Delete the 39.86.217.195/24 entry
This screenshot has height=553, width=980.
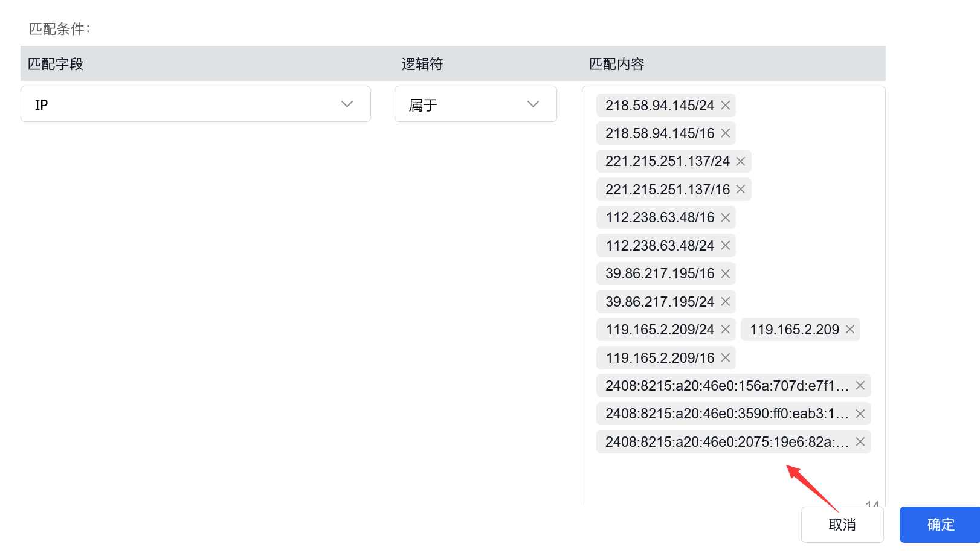click(725, 301)
